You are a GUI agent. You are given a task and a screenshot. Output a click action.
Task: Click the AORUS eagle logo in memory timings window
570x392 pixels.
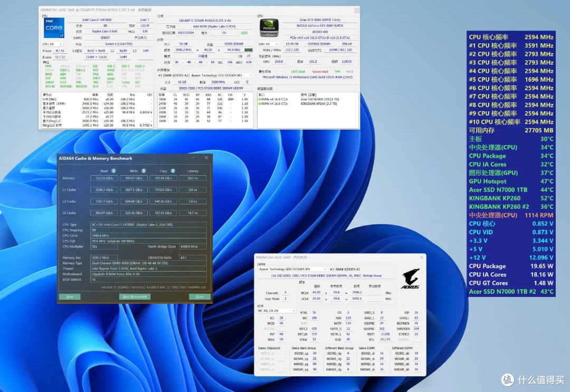coord(410,279)
